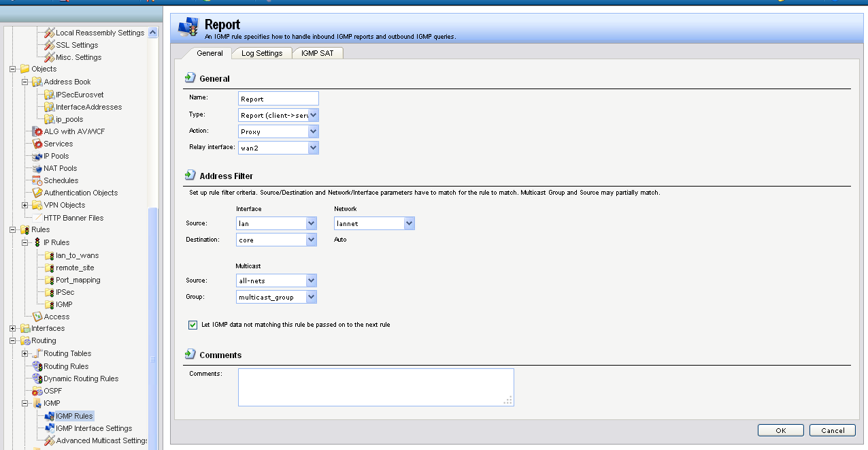Open the Relay interface dropdown showing wan2
This screenshot has width=868, height=450.
(x=313, y=148)
